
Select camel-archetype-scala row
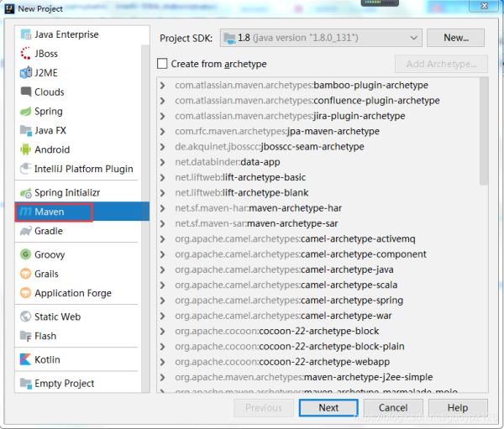coord(318,285)
